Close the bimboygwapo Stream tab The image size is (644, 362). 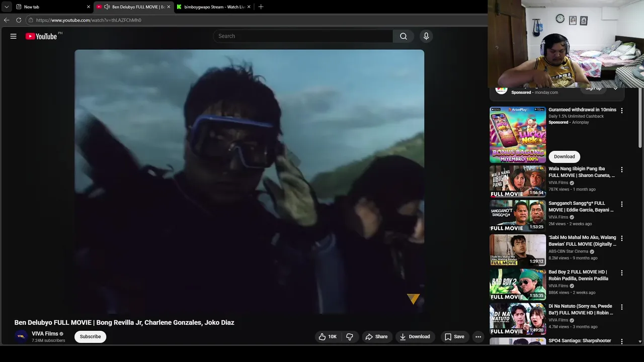click(249, 7)
